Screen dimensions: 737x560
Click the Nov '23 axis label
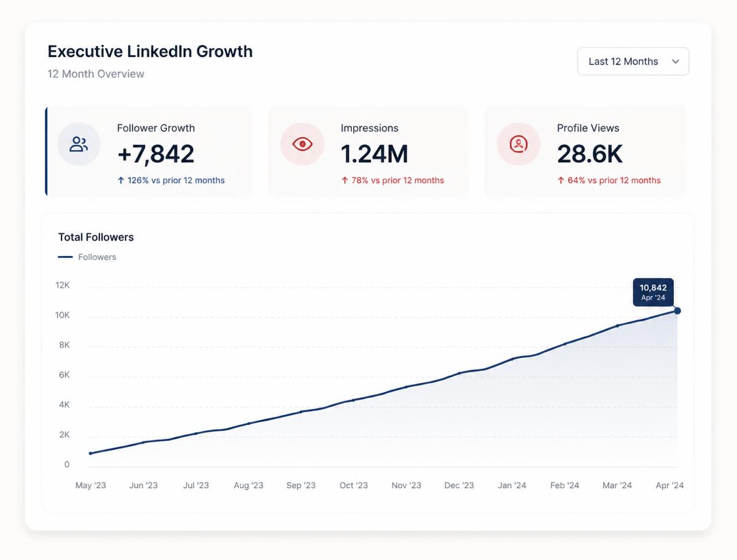tap(407, 485)
